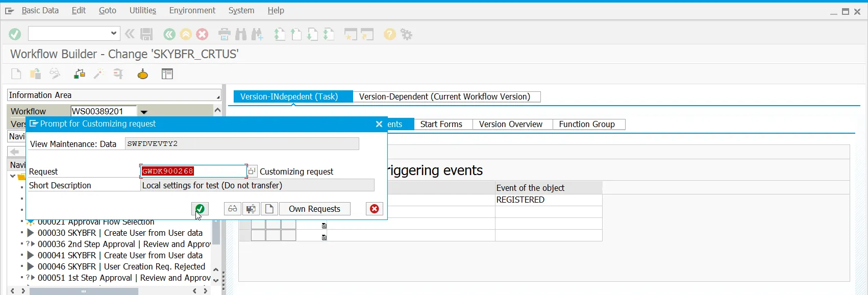Open value help next to Request field
The width and height of the screenshot is (868, 295).
[252, 171]
